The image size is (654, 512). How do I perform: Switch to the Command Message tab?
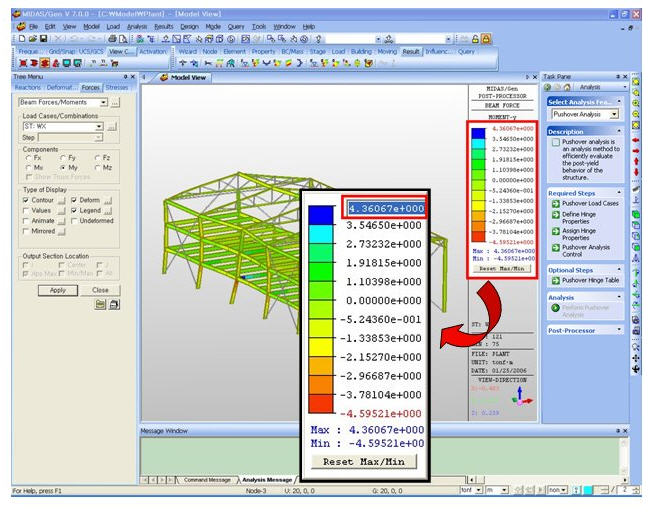[207, 480]
